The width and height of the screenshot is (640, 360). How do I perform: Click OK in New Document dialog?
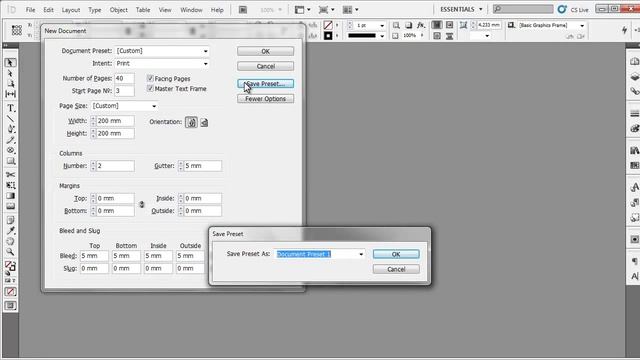[265, 51]
